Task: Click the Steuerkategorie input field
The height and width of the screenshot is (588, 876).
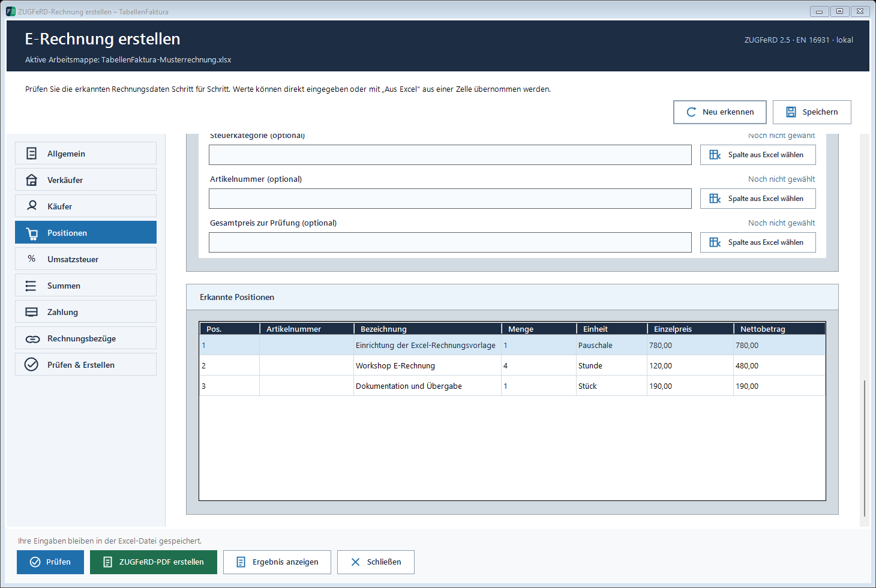Action: point(450,155)
